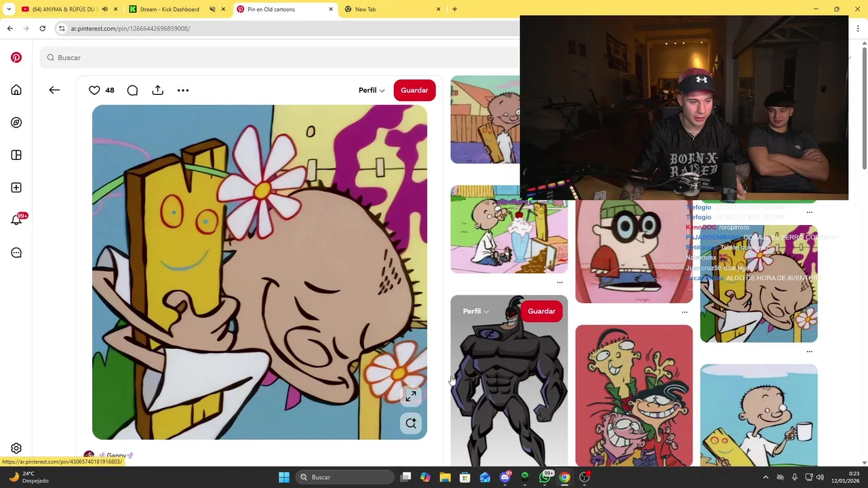Open more options on the main pin
The image size is (868, 488).
(183, 90)
